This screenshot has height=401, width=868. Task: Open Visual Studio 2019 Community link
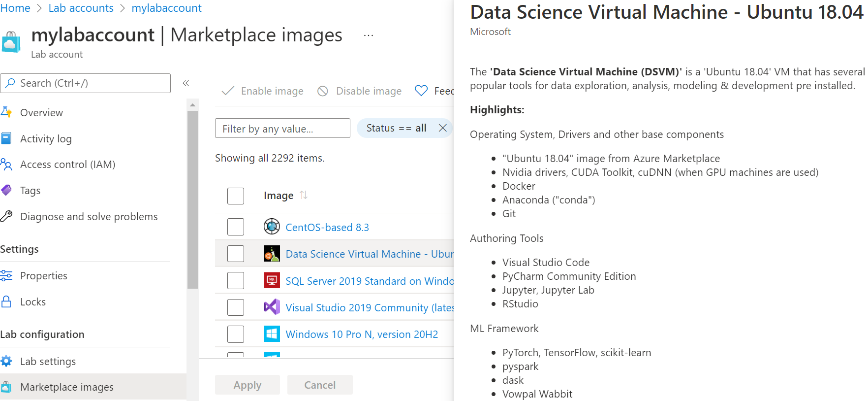(370, 307)
